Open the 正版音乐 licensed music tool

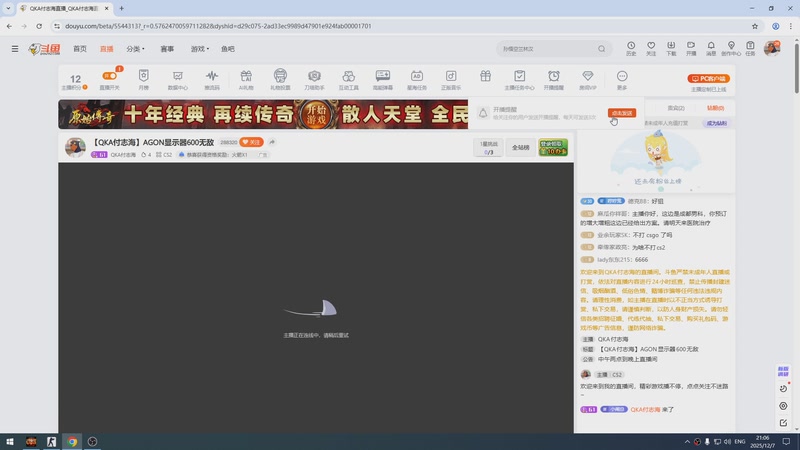[x=451, y=80]
